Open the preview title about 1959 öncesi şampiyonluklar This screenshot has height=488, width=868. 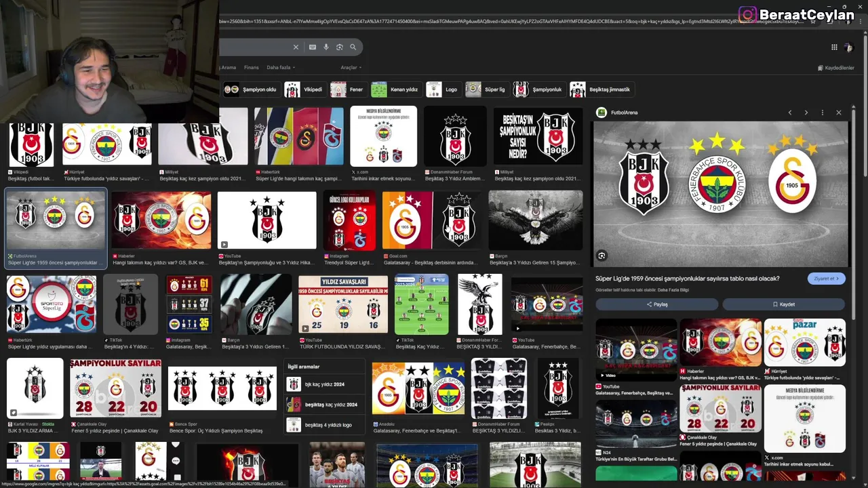tap(687, 279)
